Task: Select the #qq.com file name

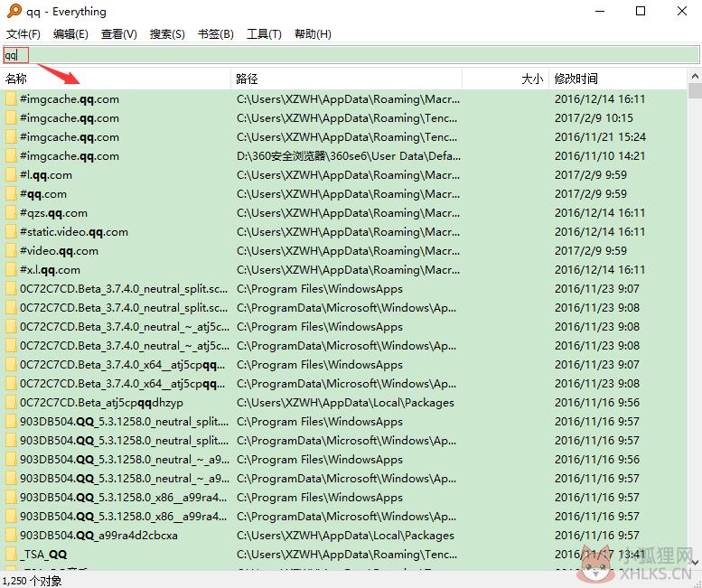Action: [43, 194]
